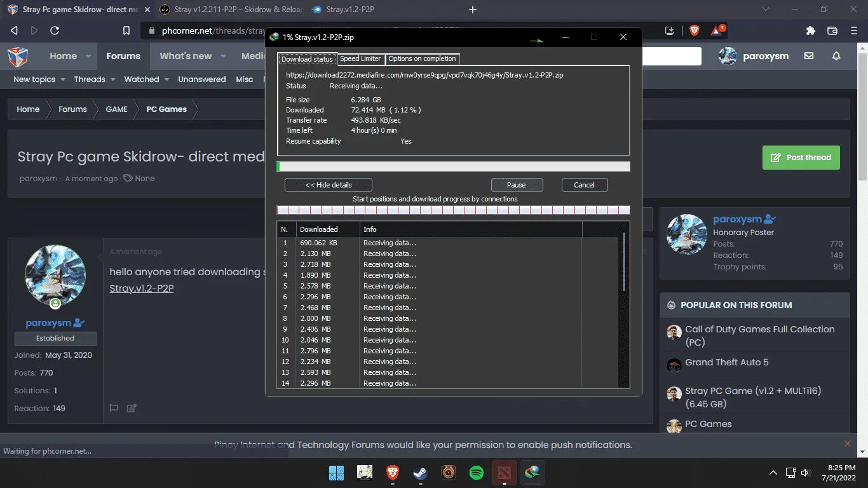Screen dimensions: 868x488
Task: Open the Grand Theft Auto 5 popular thread
Action: point(727,362)
